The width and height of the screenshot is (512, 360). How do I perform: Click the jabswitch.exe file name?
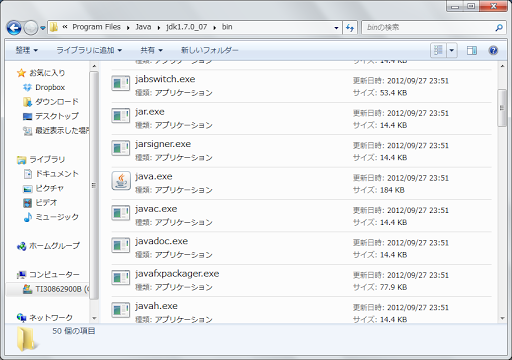(x=165, y=79)
